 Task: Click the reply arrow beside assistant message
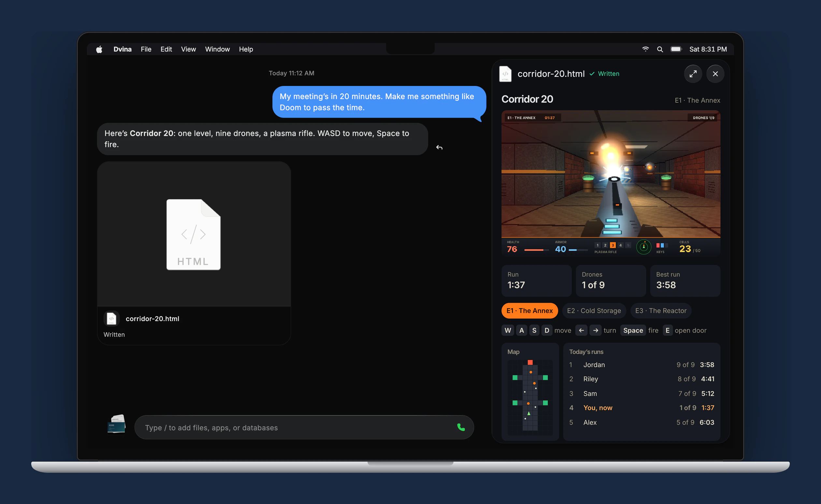click(x=439, y=147)
